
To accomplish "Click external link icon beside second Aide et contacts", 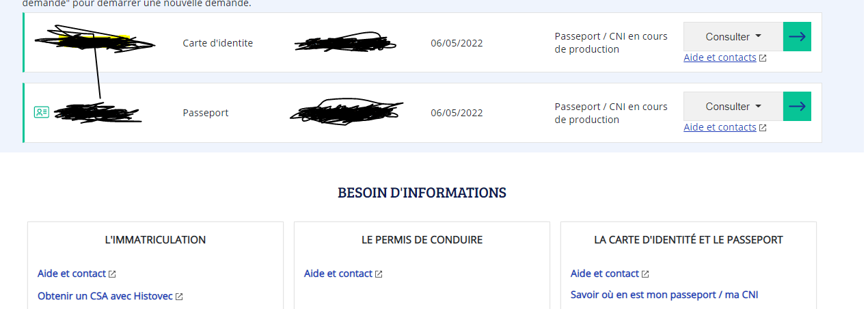I will tap(763, 128).
